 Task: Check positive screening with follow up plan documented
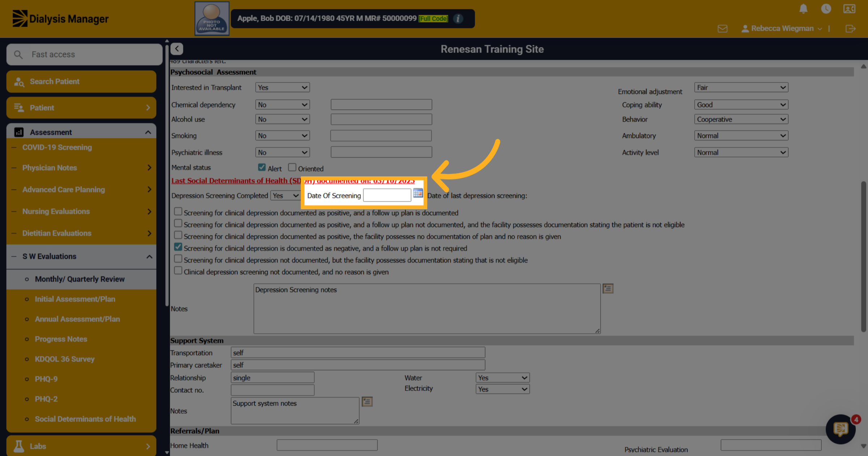(x=178, y=211)
